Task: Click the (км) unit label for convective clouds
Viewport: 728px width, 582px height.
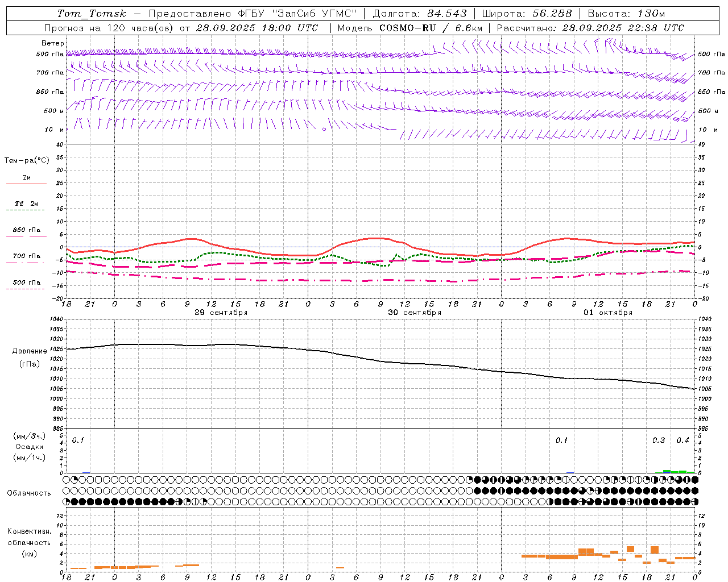Action: click(x=30, y=554)
